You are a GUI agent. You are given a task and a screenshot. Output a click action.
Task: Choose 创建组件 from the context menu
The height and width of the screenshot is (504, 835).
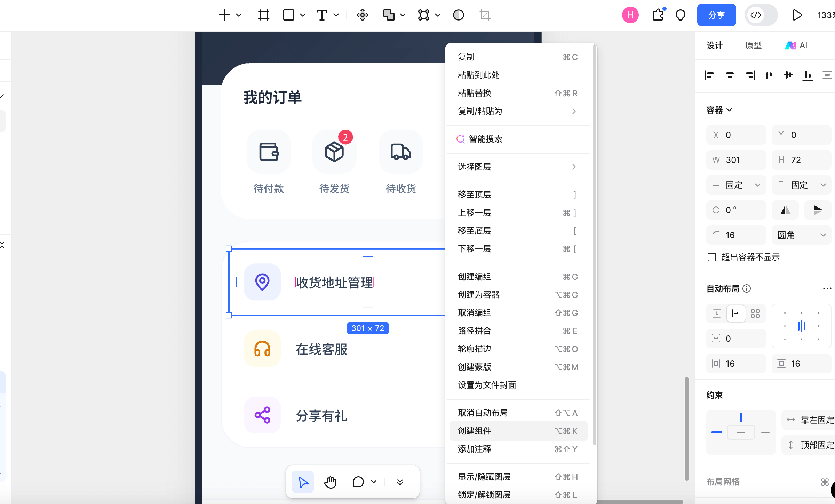coord(474,431)
